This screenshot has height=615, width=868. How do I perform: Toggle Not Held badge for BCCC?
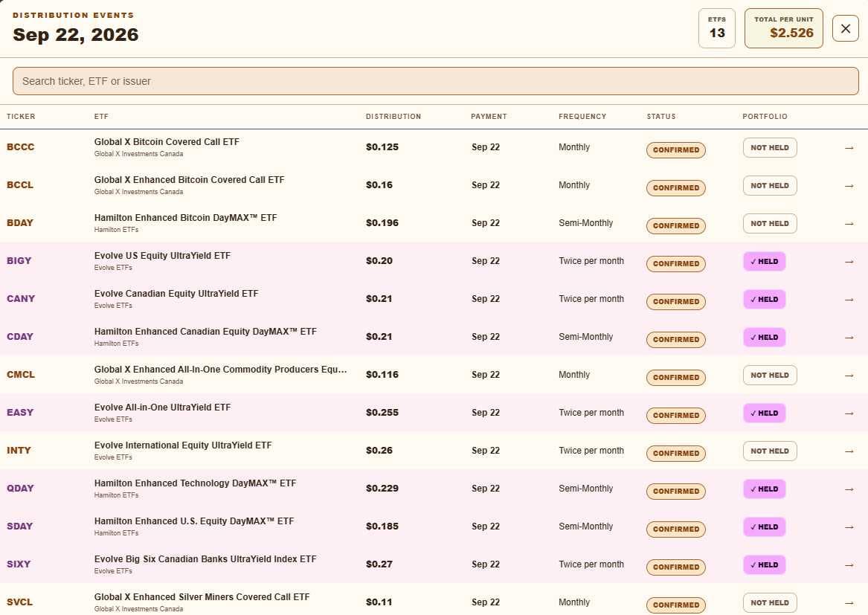pos(770,148)
